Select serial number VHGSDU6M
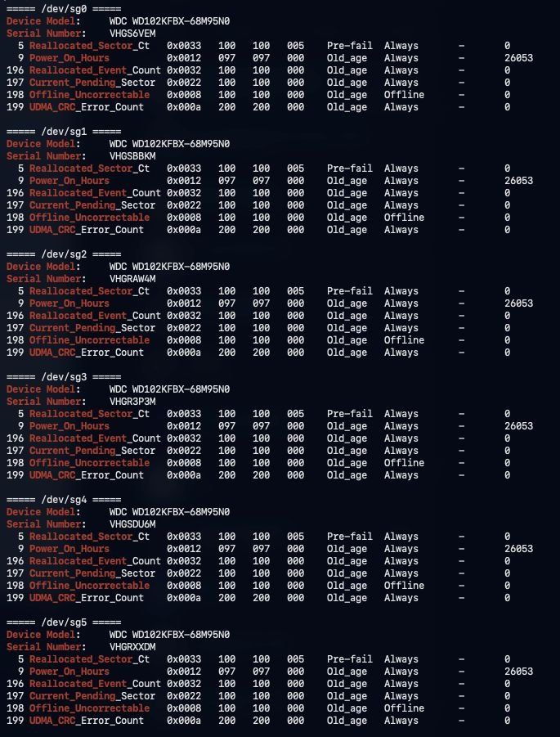 [x=132, y=524]
